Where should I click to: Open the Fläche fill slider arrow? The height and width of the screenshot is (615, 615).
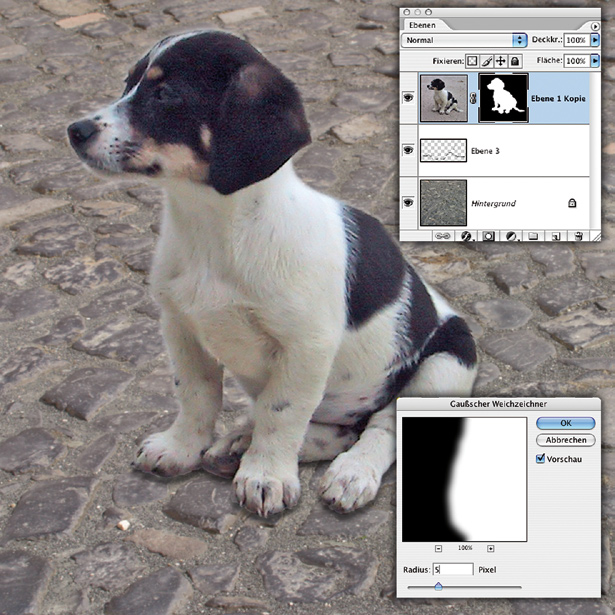pos(595,61)
